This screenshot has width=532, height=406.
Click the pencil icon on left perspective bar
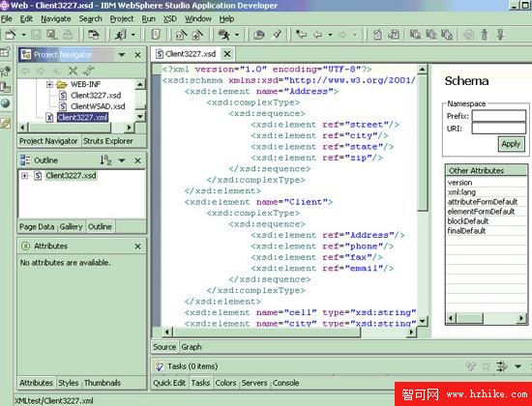(x=6, y=123)
